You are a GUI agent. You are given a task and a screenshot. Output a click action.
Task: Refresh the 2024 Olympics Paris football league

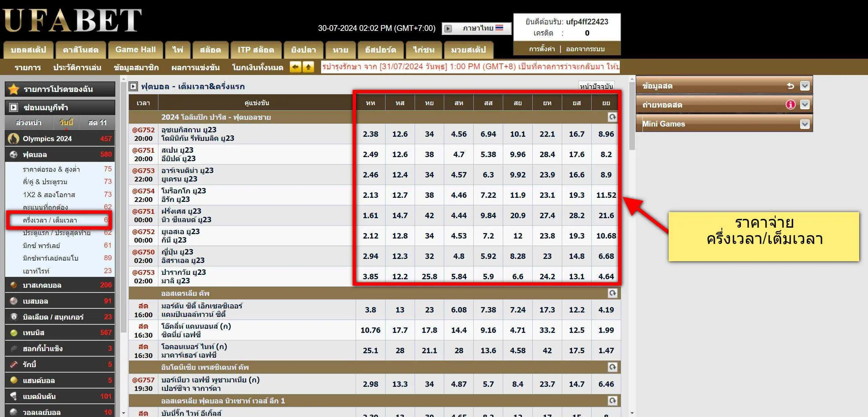click(x=612, y=117)
